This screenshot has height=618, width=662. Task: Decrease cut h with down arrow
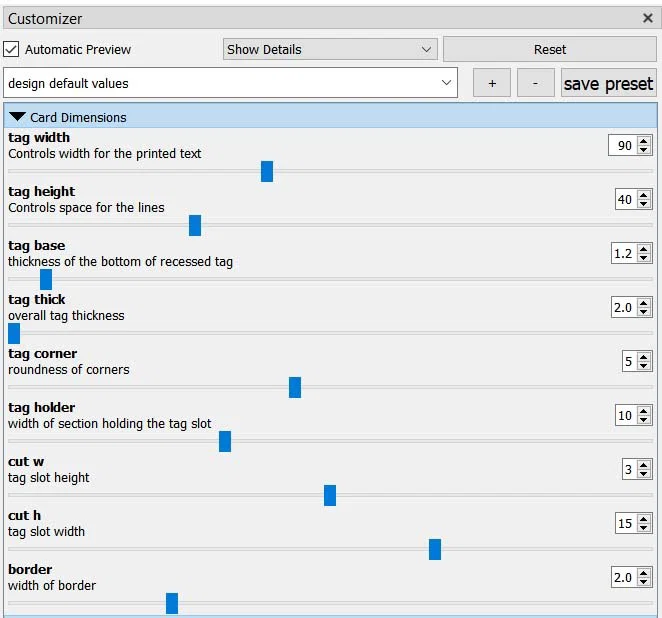click(x=643, y=528)
